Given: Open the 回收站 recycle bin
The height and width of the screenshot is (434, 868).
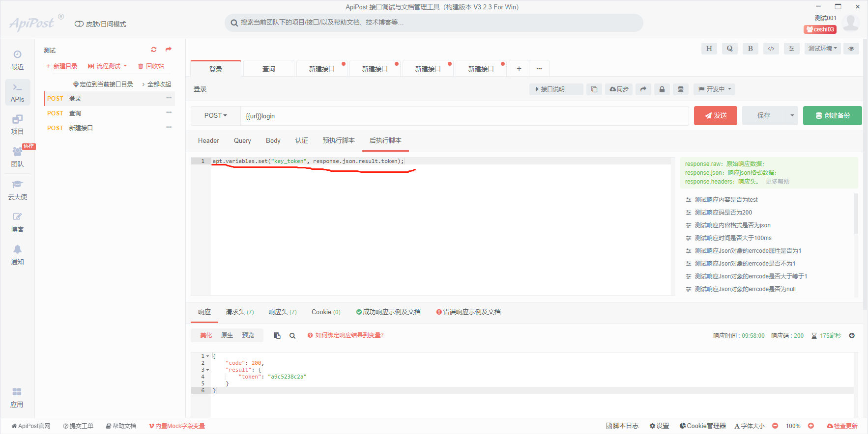Looking at the screenshot, I should 151,66.
